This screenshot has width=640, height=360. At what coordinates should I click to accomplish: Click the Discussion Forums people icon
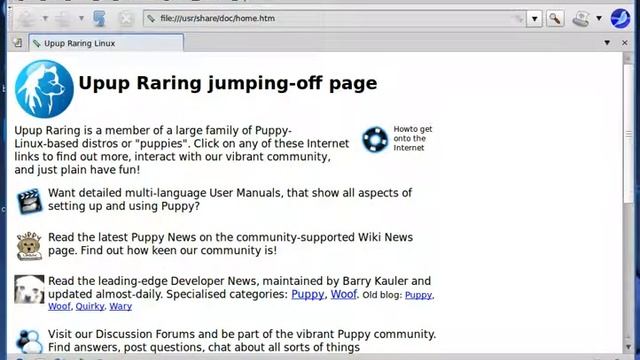point(29,341)
